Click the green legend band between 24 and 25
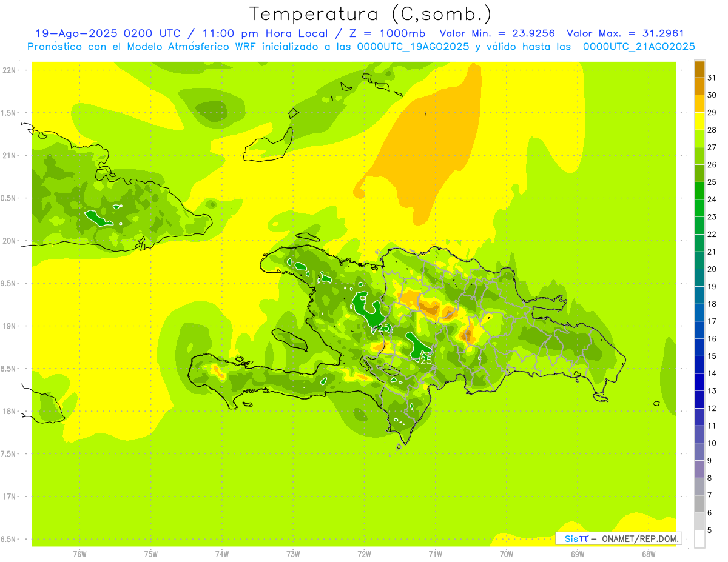 [x=699, y=191]
